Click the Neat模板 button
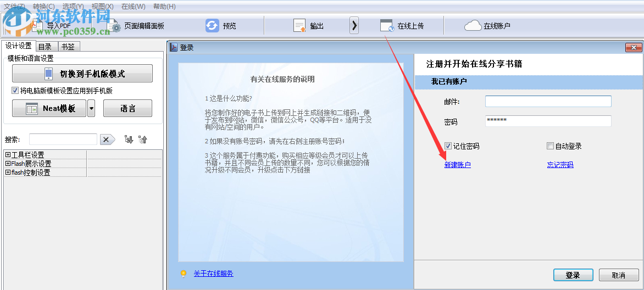Viewport: 644px width, 290px height. point(49,108)
